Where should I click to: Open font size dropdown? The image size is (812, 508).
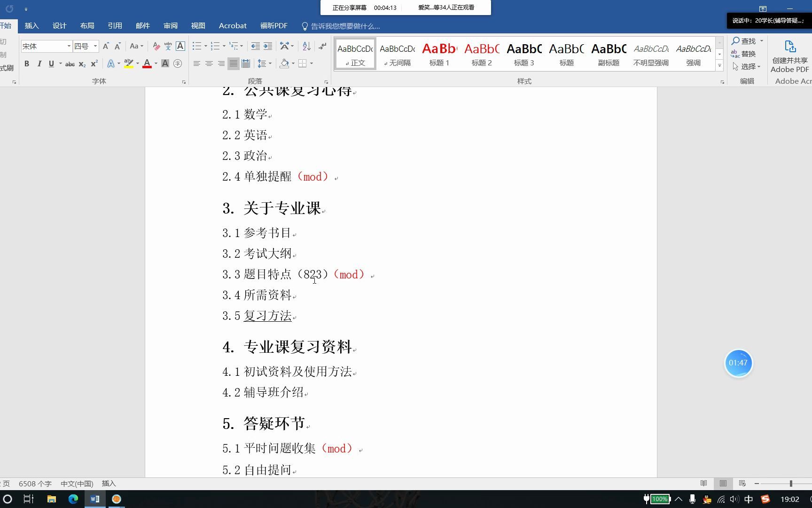tap(95, 46)
